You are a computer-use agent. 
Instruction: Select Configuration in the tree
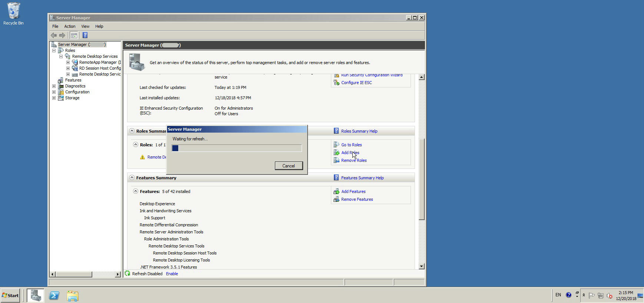coord(77,92)
